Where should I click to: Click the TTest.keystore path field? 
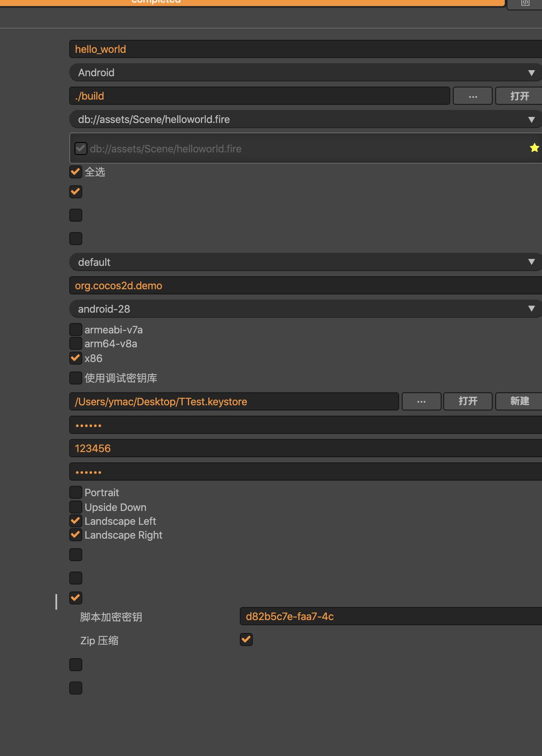click(234, 401)
